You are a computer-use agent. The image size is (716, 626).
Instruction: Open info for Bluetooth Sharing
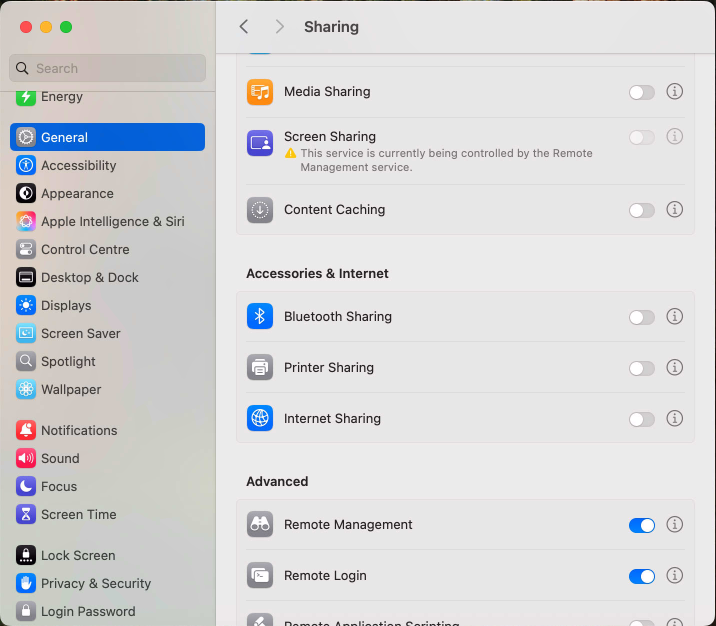pos(674,316)
